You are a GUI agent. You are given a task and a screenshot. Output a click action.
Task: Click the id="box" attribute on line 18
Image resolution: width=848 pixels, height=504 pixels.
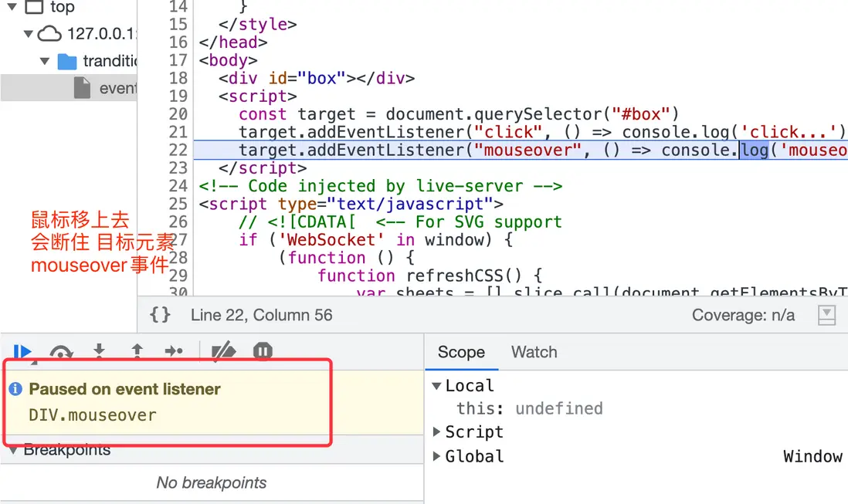pyautogui.click(x=307, y=78)
